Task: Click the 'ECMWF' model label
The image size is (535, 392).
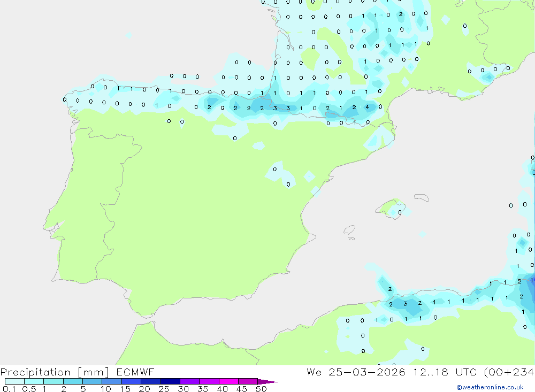Action: (135, 372)
